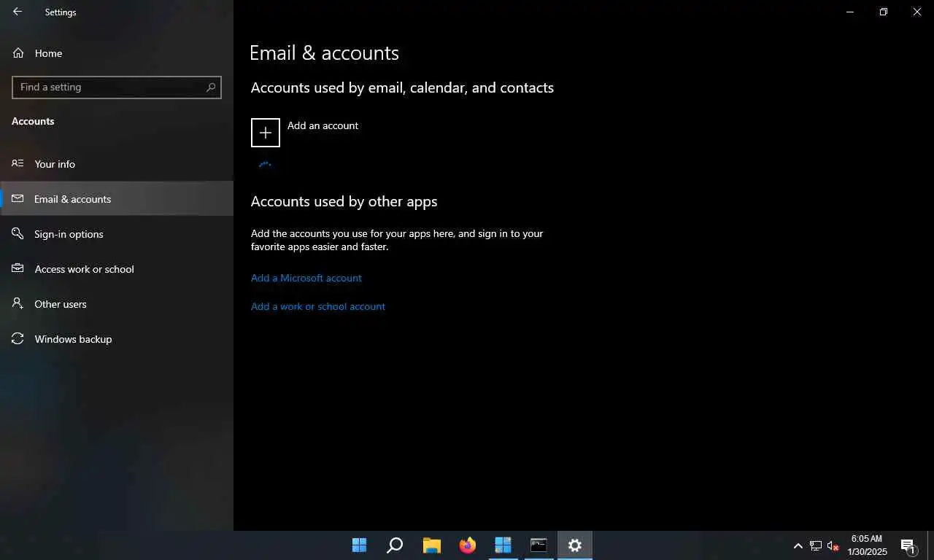934x560 pixels.
Task: Click the key icon beside Sign-in options
Action: click(18, 233)
